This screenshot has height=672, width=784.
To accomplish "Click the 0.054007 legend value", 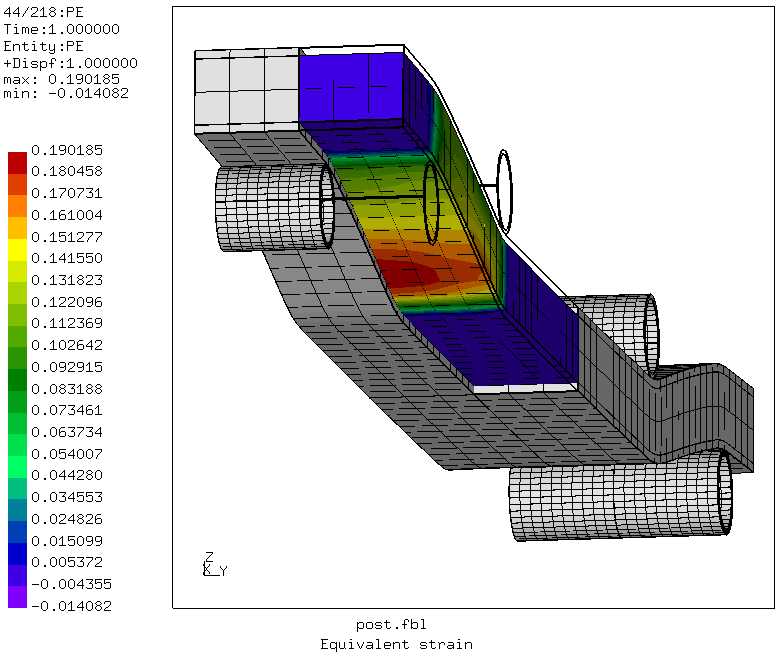I will 67,454.
